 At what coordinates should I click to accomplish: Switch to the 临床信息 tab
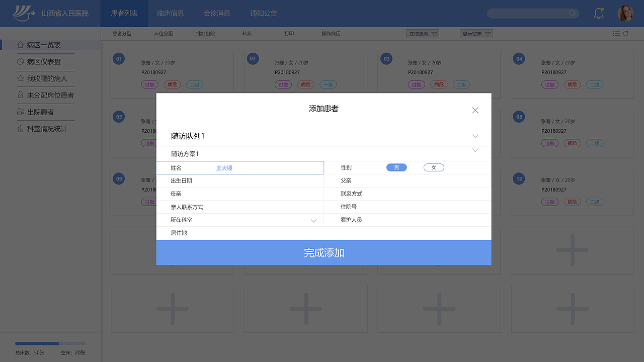click(x=170, y=13)
